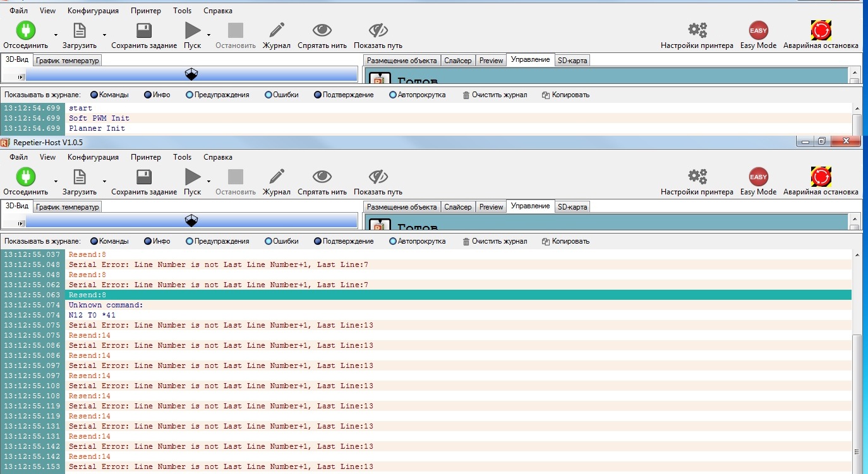This screenshot has height=474, width=868.
Task: Start the print with Пуск in front window
Action: click(x=192, y=177)
